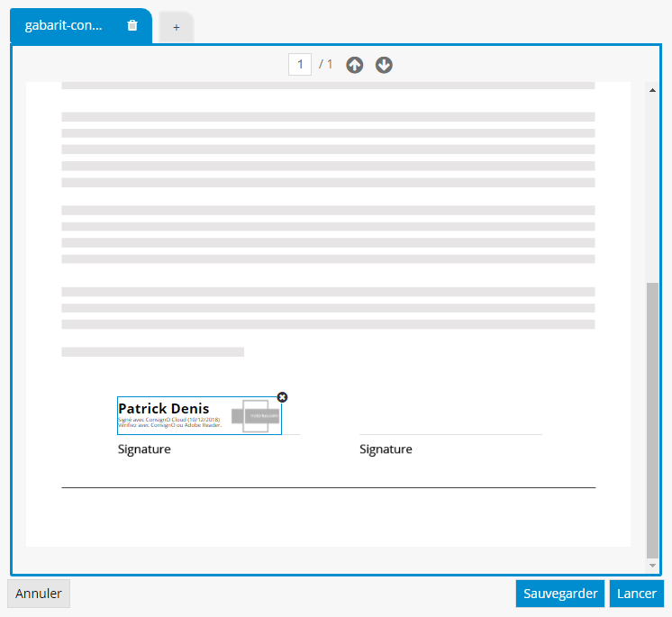Select the Patrick Denis signature name
Screen dimensions: 672x617
[x=164, y=408]
